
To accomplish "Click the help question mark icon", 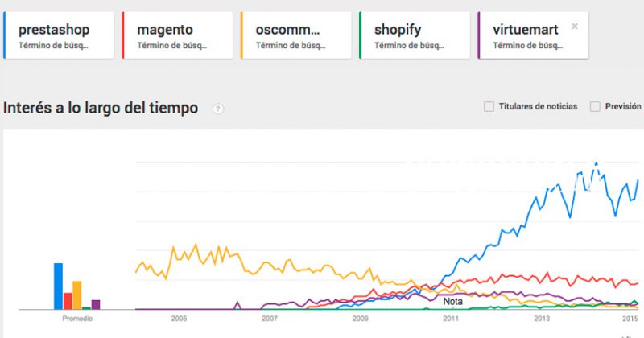I will click(217, 109).
